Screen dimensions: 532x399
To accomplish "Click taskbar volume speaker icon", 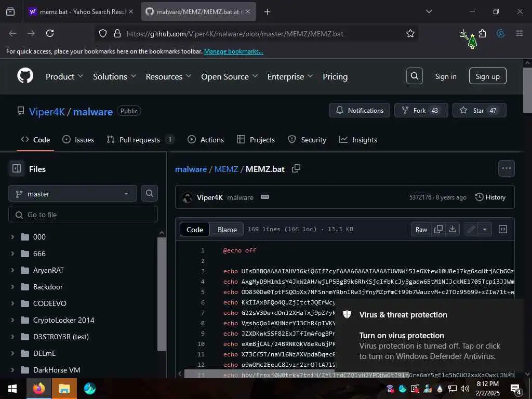I will coord(465,389).
